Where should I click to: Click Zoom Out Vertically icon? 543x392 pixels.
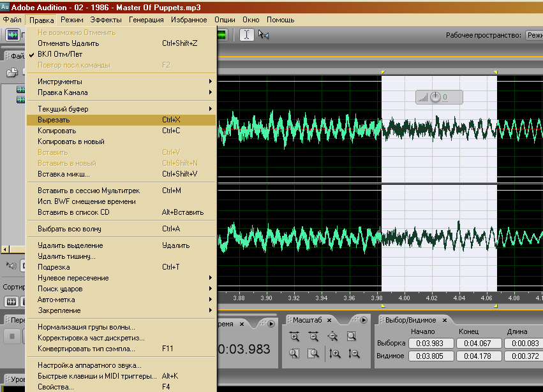click(354, 353)
